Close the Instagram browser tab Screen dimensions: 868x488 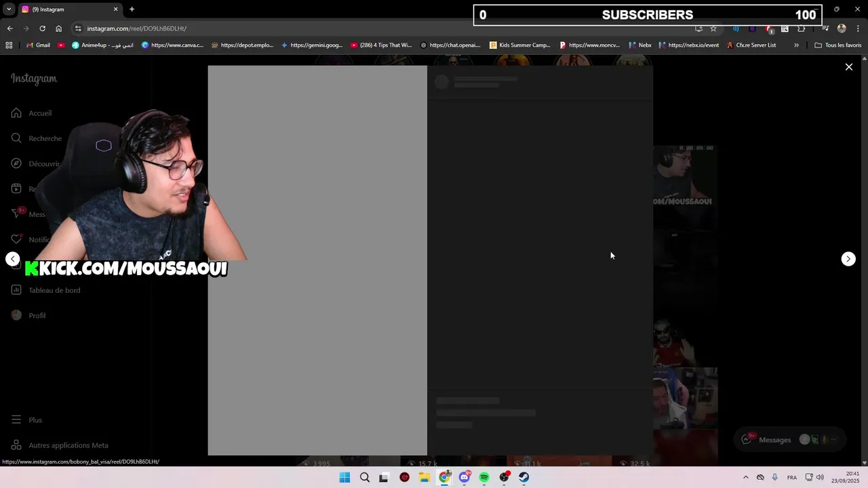[x=115, y=9]
